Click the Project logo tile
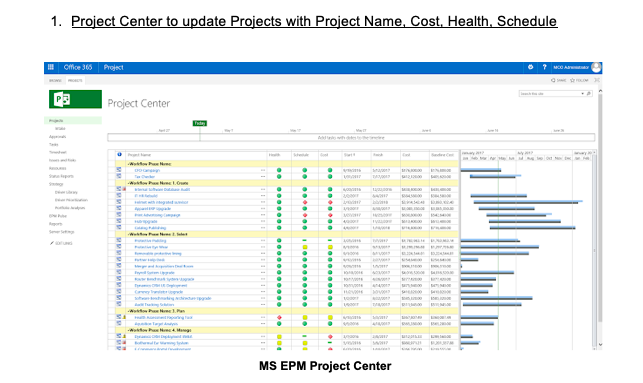This screenshot has width=643, height=383. coord(75,99)
